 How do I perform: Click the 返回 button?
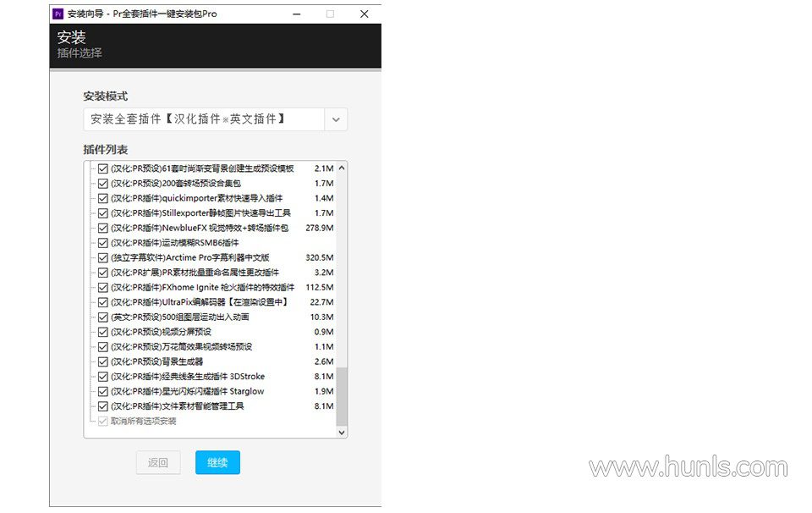[158, 463]
